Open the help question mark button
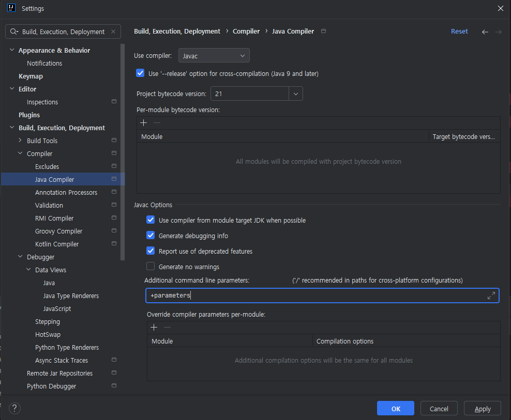The image size is (511, 420). point(15,408)
